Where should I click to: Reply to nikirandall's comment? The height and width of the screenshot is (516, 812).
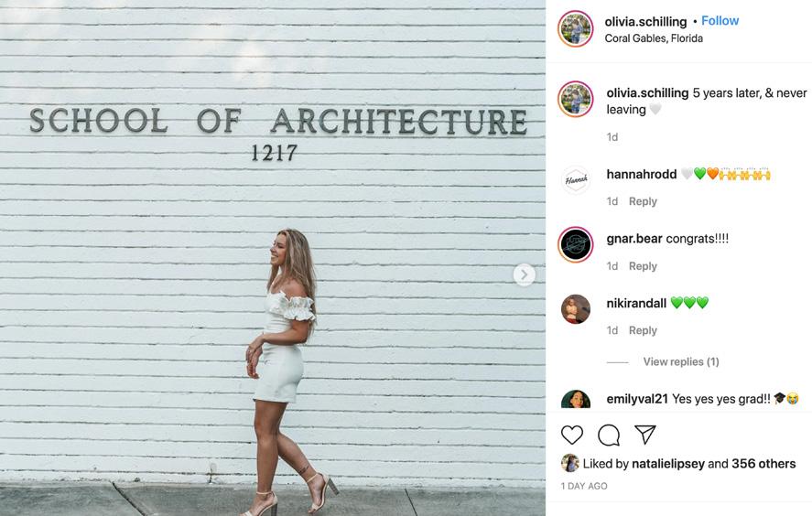pyautogui.click(x=643, y=330)
